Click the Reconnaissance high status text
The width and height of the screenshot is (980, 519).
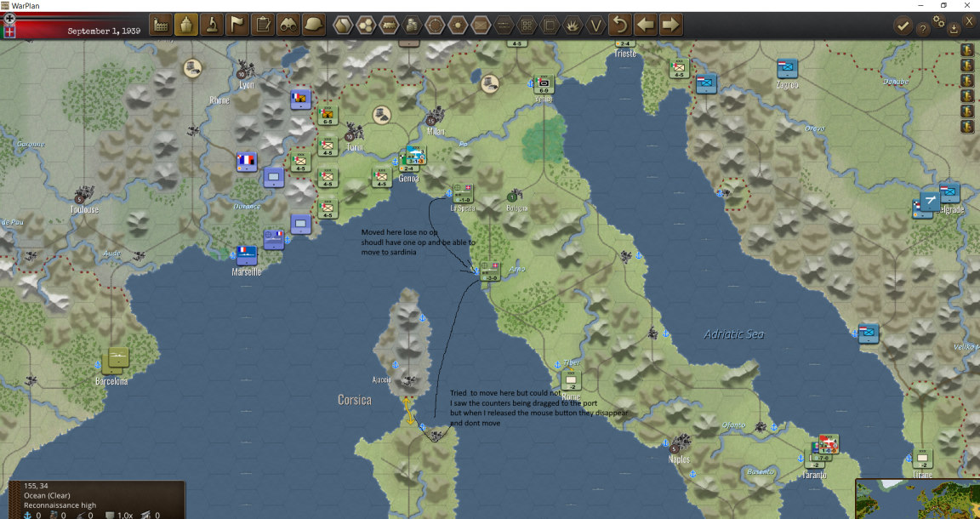[x=60, y=505]
